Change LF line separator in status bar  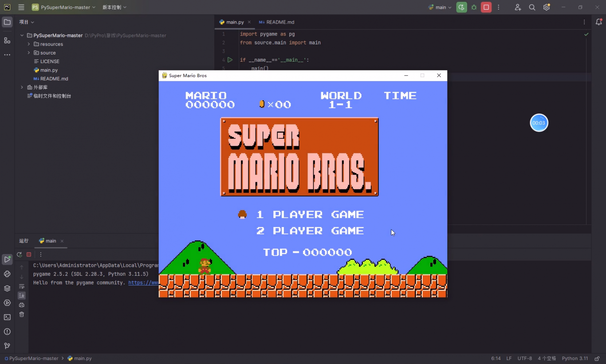tap(509, 358)
